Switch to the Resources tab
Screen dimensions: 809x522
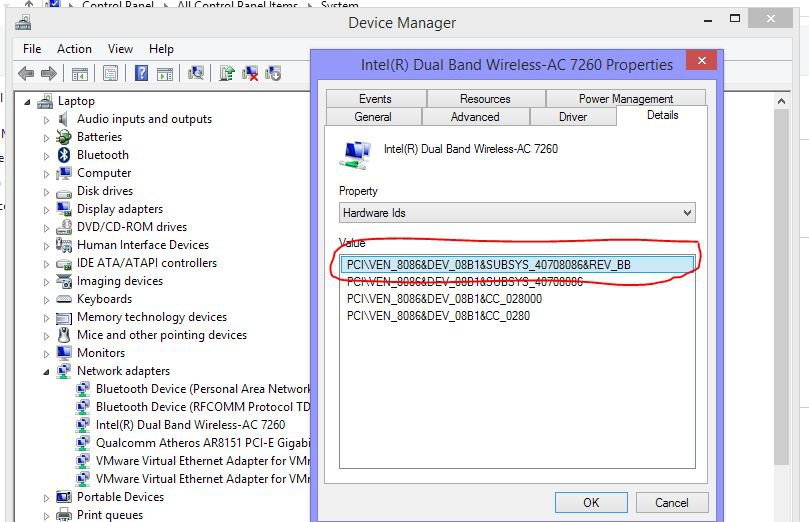pyautogui.click(x=485, y=99)
